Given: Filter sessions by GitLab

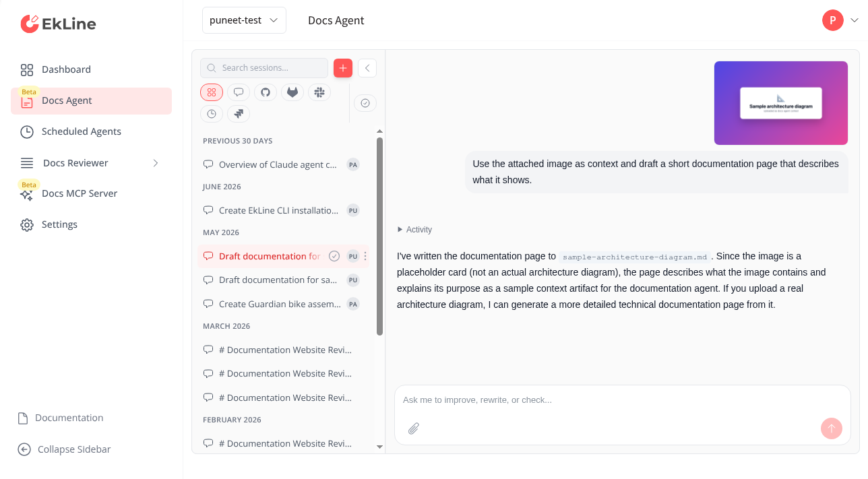Looking at the screenshot, I should pyautogui.click(x=292, y=92).
